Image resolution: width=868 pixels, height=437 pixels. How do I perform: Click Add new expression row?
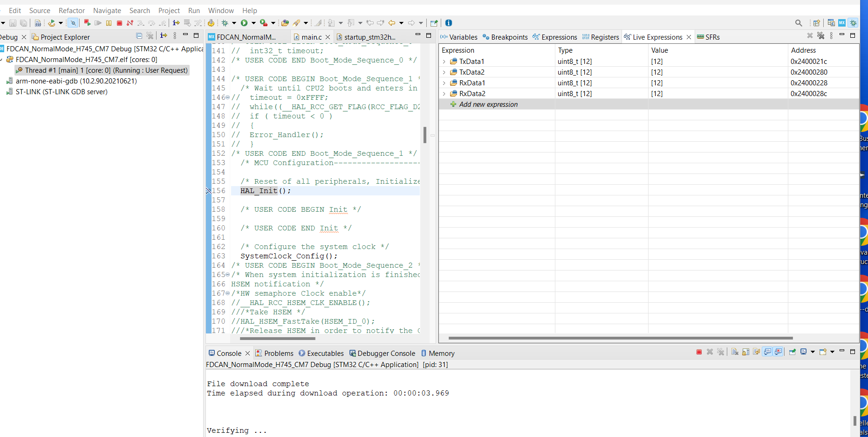tap(488, 104)
